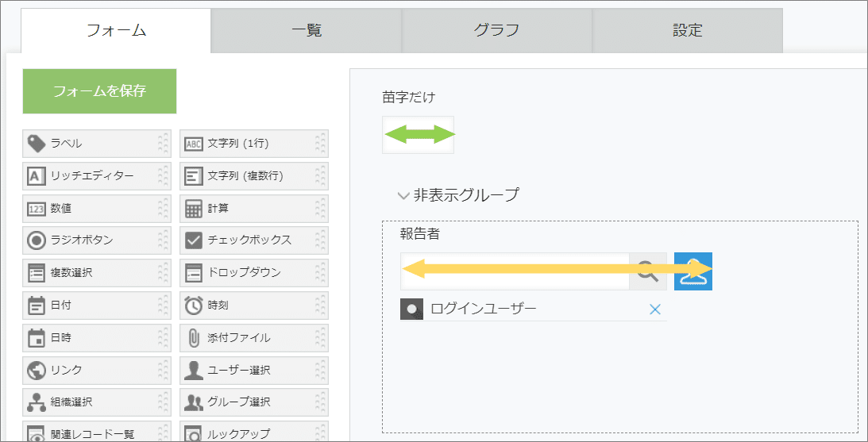868x442 pixels.
Task: Select the リンク globe icon
Action: click(x=37, y=370)
